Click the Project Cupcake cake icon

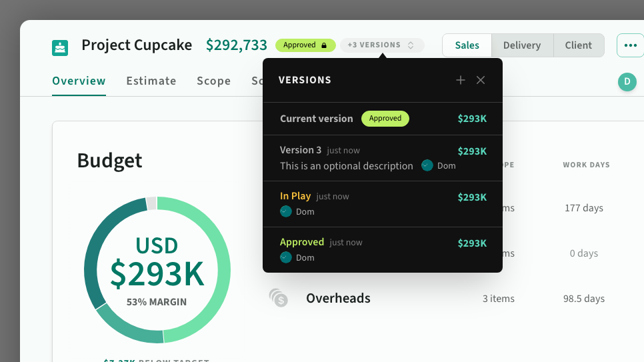click(x=60, y=47)
